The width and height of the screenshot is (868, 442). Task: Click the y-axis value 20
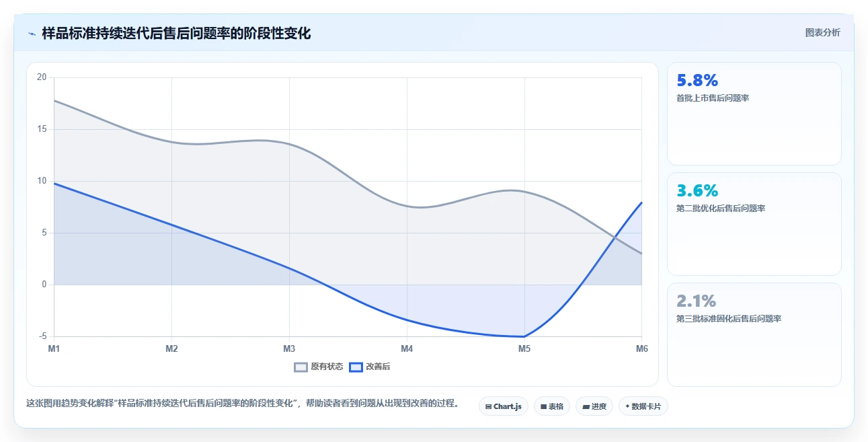[x=42, y=77]
